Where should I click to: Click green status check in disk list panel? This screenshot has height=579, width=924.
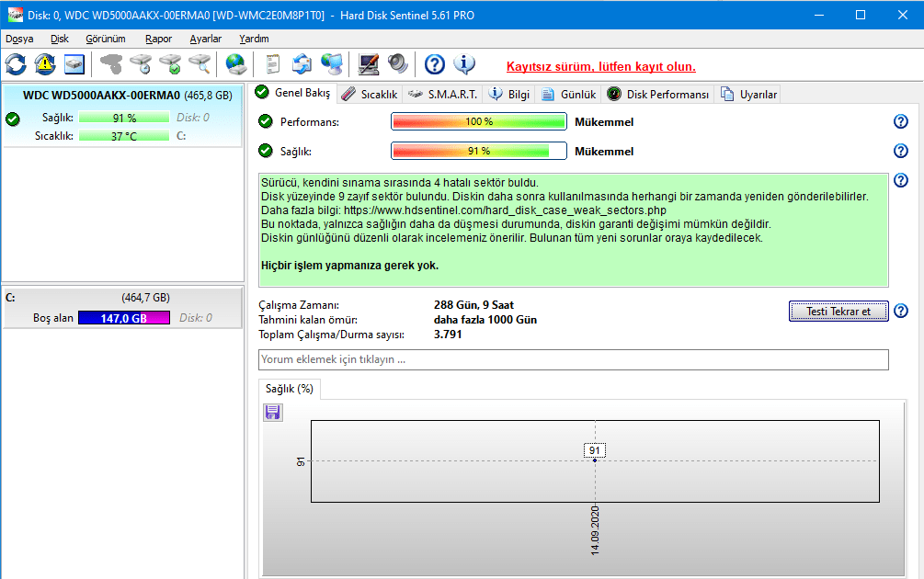(x=12, y=119)
